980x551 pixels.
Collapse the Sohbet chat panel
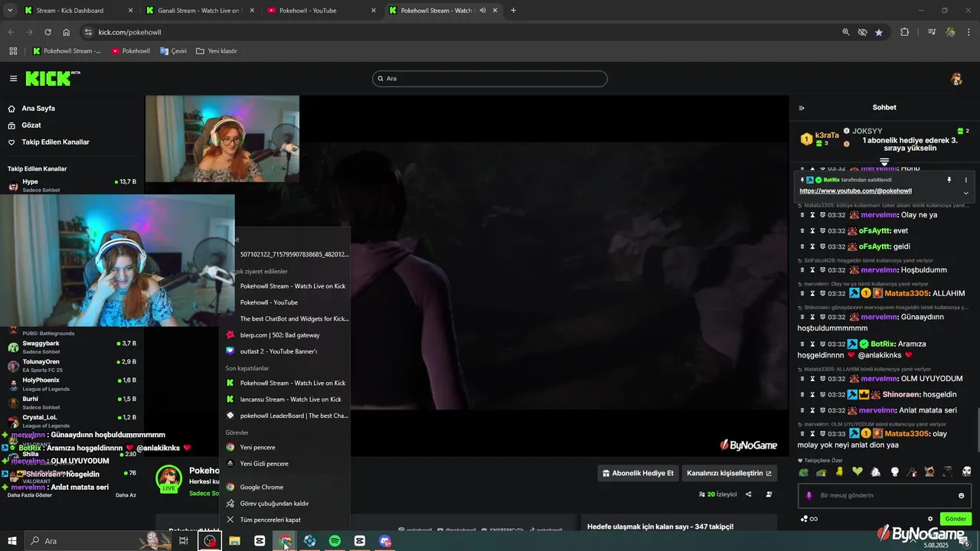pos(802,108)
